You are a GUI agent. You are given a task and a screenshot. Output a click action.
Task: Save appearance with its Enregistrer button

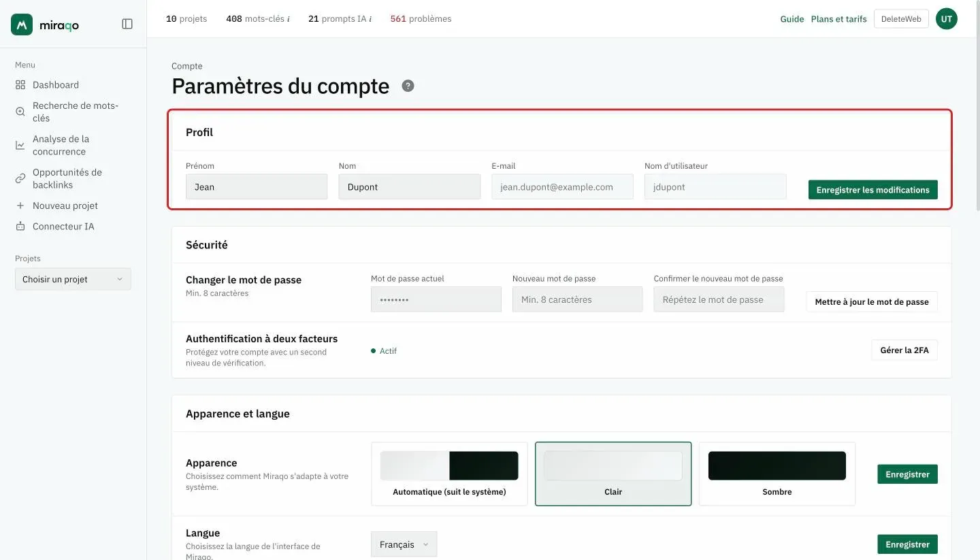coord(907,474)
